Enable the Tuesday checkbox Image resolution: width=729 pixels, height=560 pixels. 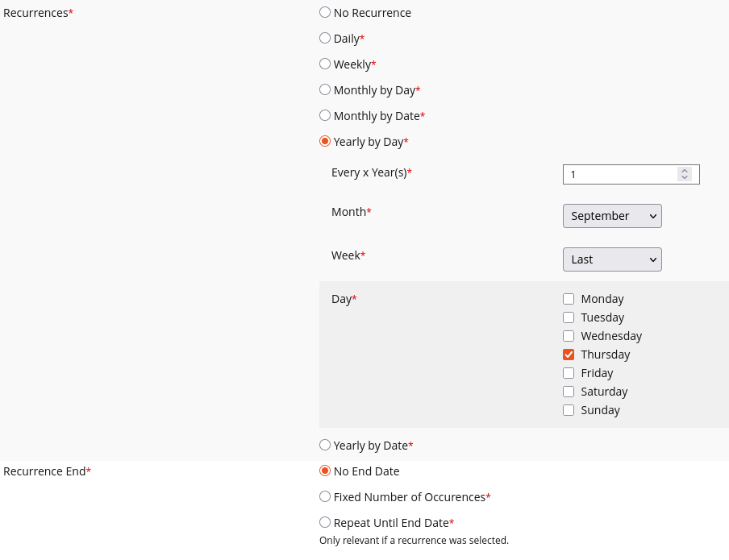pos(569,317)
